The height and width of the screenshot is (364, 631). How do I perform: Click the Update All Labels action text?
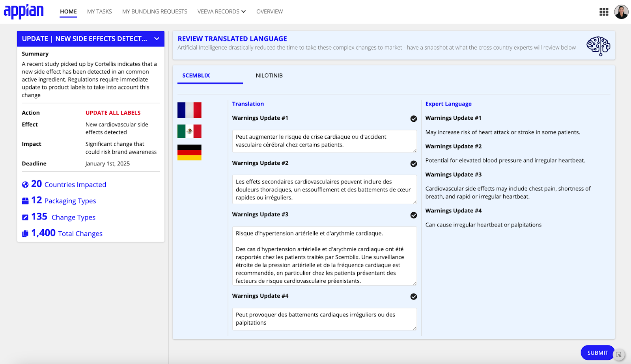pos(113,113)
